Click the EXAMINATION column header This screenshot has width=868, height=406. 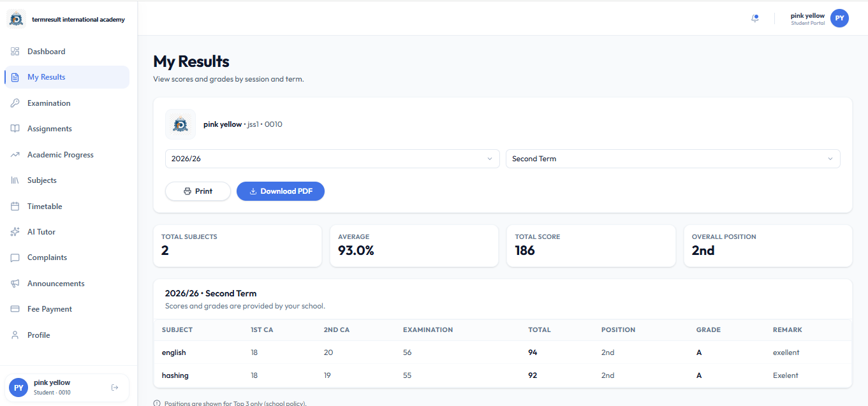[x=428, y=330]
